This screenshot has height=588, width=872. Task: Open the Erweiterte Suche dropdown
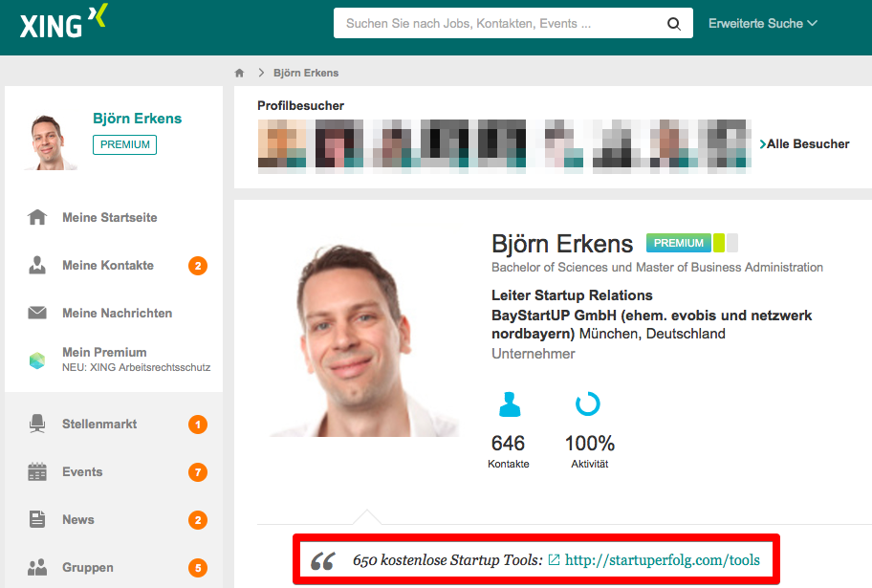762,24
